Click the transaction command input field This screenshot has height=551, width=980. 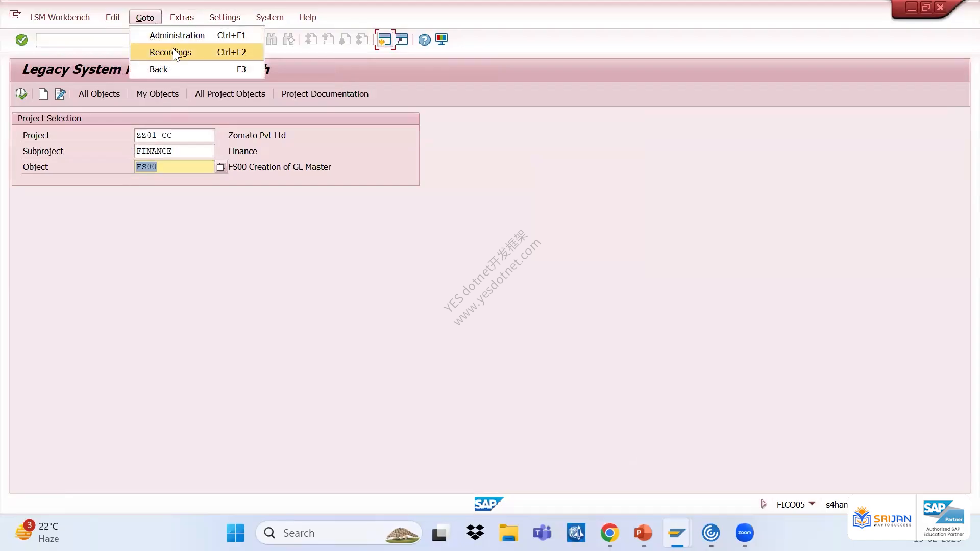pyautogui.click(x=83, y=40)
